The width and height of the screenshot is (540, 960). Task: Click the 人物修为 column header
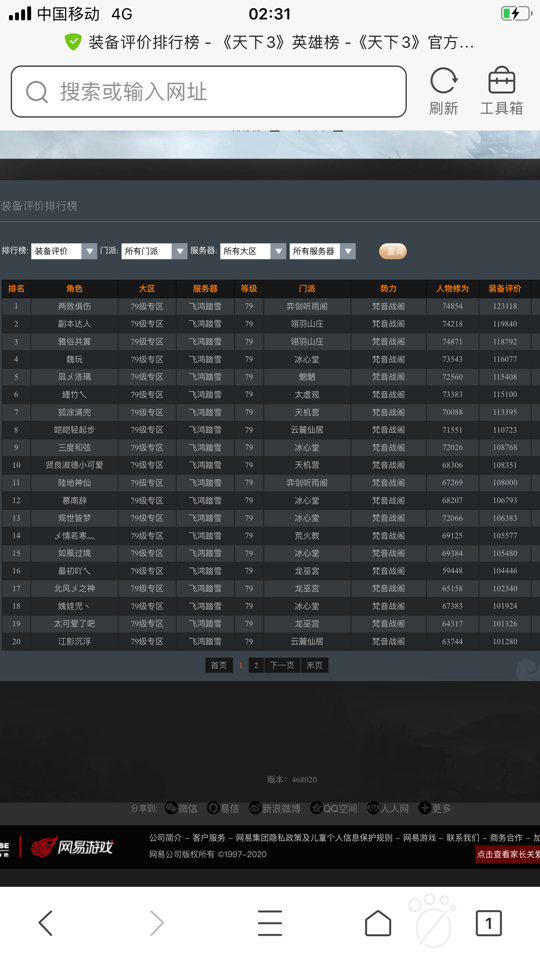[x=452, y=288]
